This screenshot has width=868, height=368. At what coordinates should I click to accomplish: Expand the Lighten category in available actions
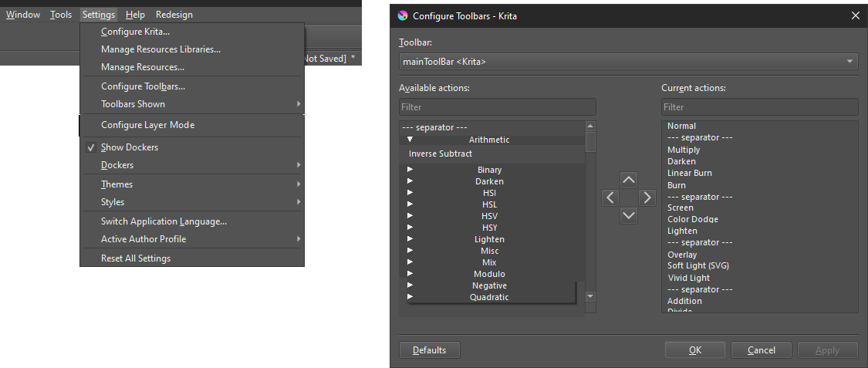pos(410,239)
